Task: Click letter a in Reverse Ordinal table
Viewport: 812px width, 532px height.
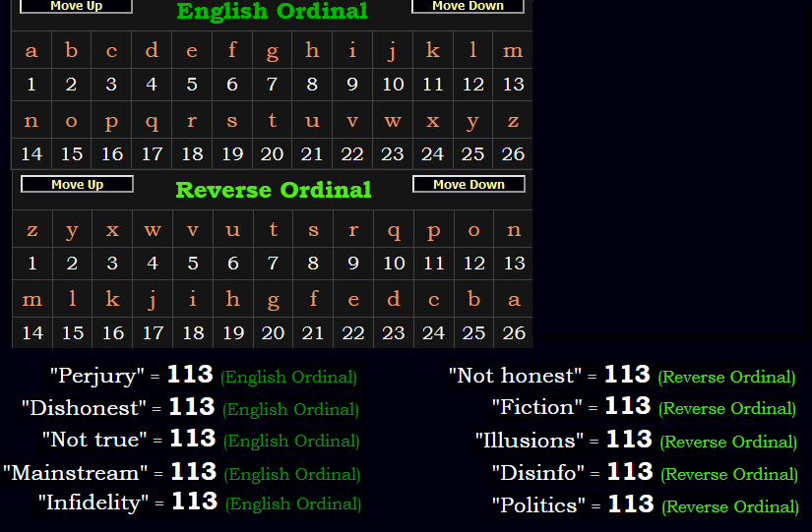Action: coord(514,299)
